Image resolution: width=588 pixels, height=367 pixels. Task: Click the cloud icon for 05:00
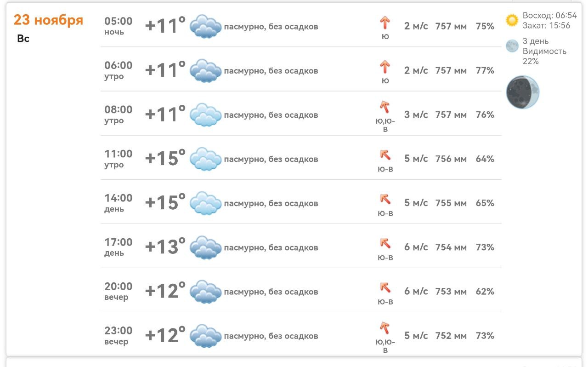205,26
